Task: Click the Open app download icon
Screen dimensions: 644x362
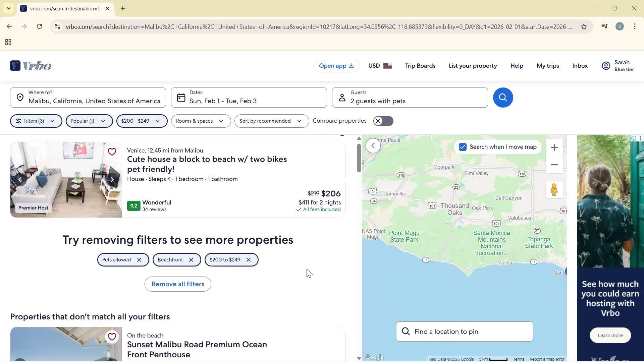Action: tap(351, 66)
